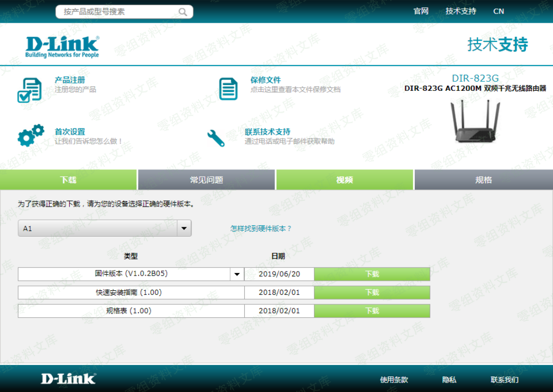The height and width of the screenshot is (392, 553).
Task: Click the warranty document icon
Action: point(228,89)
